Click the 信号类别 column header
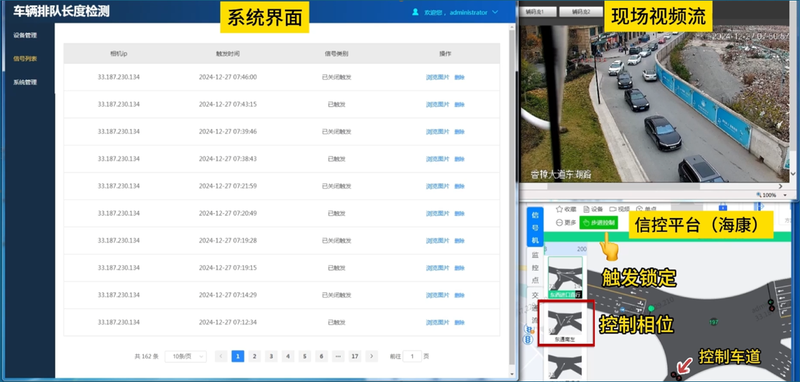This screenshot has width=800, height=382. tap(336, 54)
